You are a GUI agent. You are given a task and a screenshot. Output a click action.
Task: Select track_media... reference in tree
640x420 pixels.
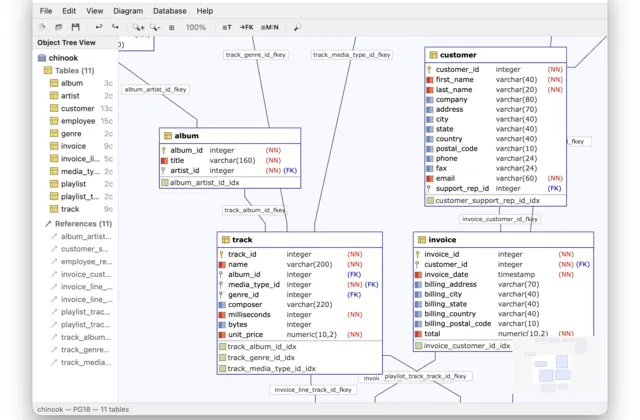tap(81, 362)
